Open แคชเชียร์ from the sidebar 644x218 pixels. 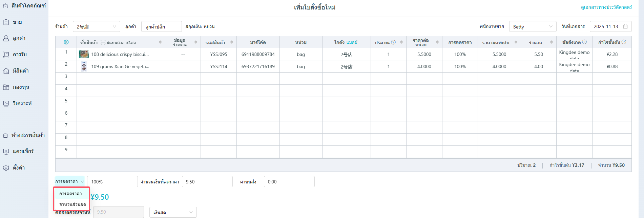23,152
